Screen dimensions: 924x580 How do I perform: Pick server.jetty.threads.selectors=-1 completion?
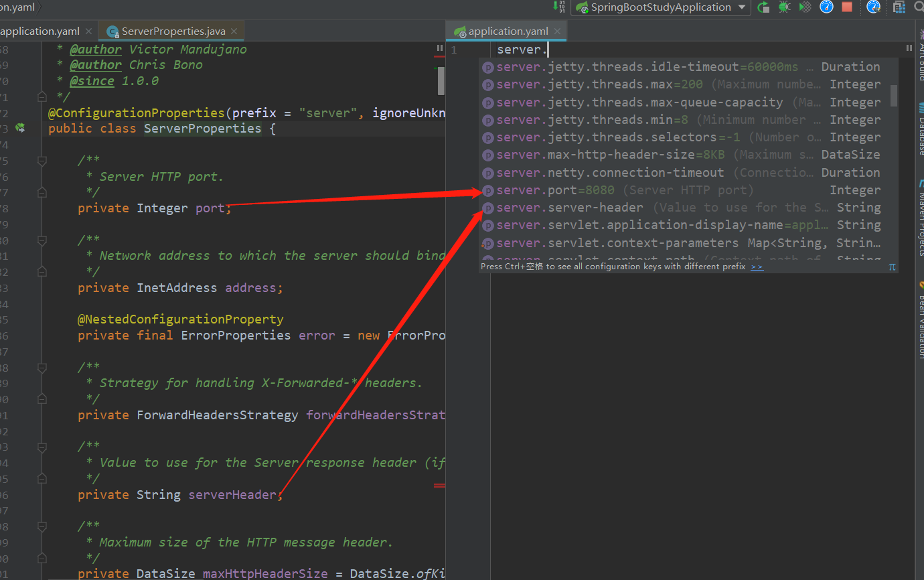point(684,137)
